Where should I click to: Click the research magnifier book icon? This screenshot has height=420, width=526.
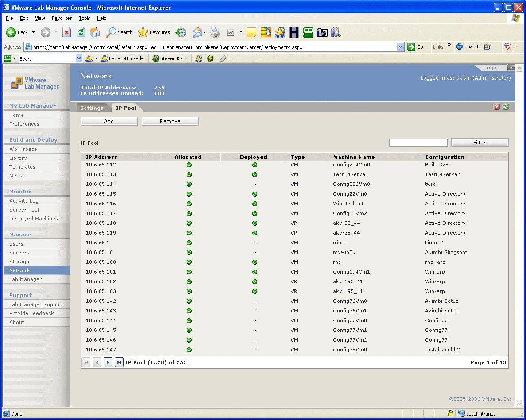click(x=336, y=32)
